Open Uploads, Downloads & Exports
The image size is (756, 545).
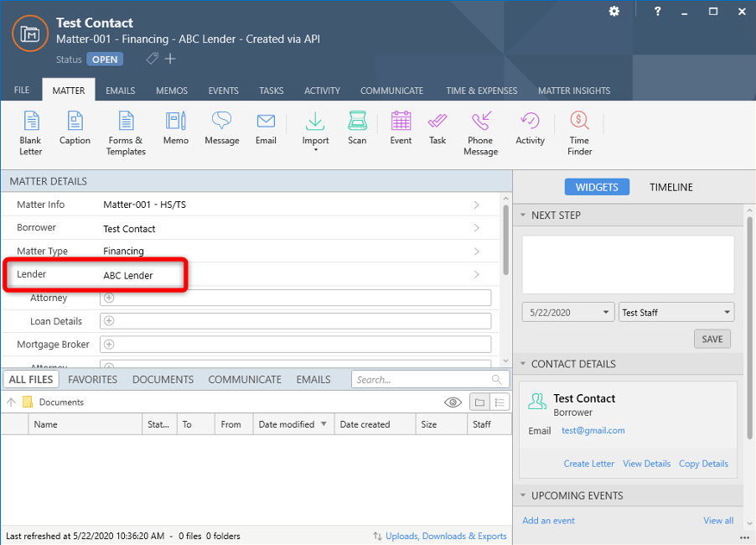click(x=446, y=536)
